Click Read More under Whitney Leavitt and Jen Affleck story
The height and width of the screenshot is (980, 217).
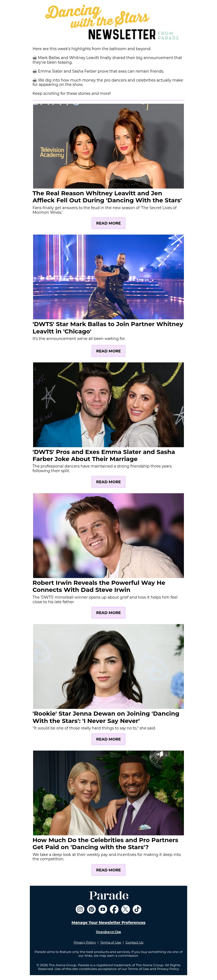(x=108, y=223)
